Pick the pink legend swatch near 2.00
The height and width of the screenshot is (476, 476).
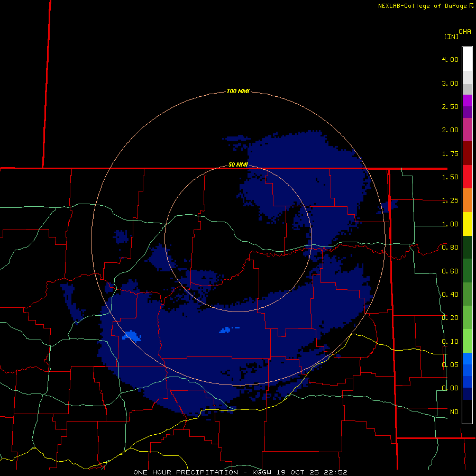(x=467, y=130)
